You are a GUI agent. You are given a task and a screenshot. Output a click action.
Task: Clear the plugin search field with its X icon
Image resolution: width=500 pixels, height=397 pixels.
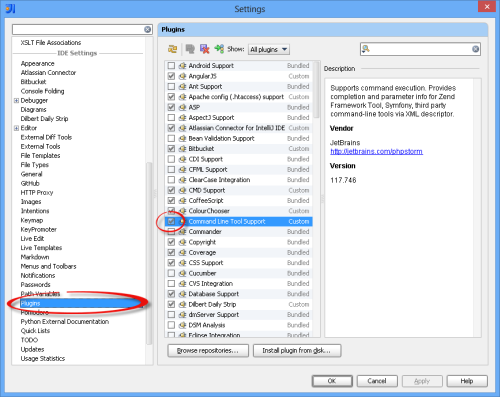[x=476, y=49]
